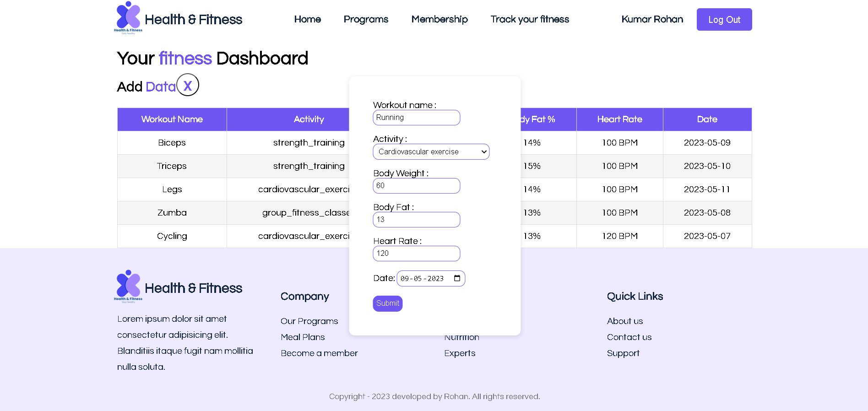Select the Legs workout cell
This screenshot has height=411, width=868.
coord(172,189)
